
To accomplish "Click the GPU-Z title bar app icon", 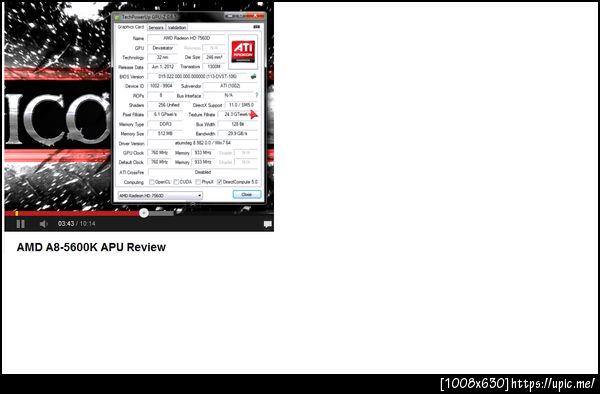I will click(117, 17).
